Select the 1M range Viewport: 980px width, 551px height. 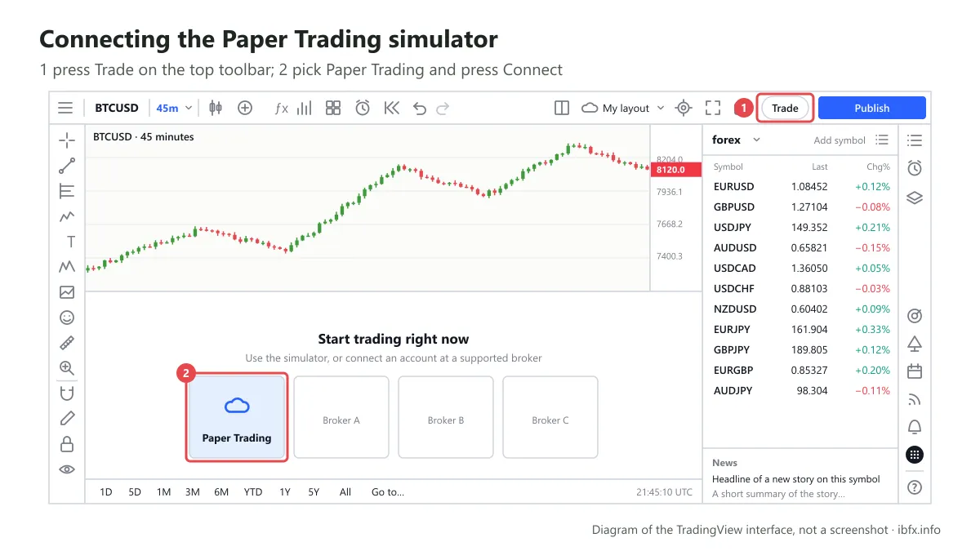[163, 492]
